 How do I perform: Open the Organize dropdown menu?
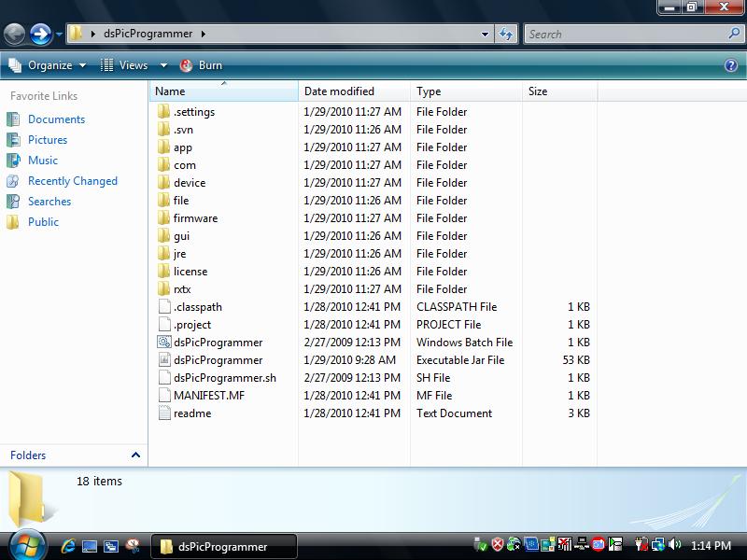47,65
